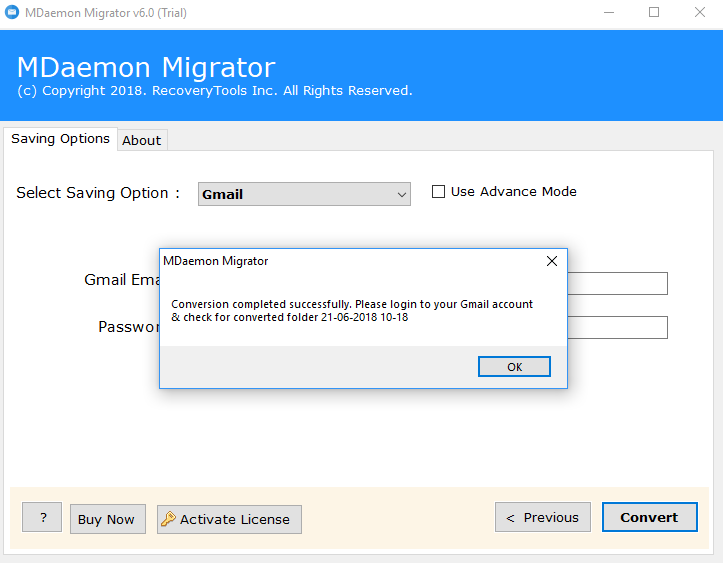Image resolution: width=723 pixels, height=563 pixels.
Task: Maximize the MDaemon Migrator window
Action: pos(654,12)
